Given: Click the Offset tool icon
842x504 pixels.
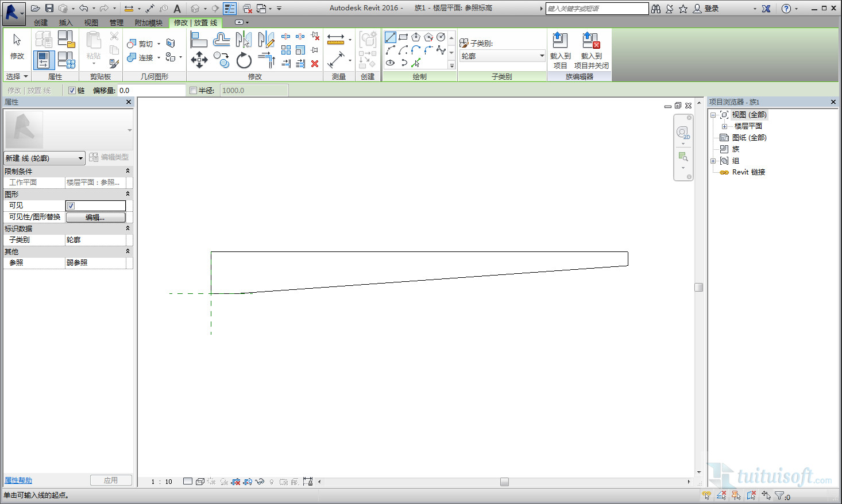Looking at the screenshot, I should point(221,40).
